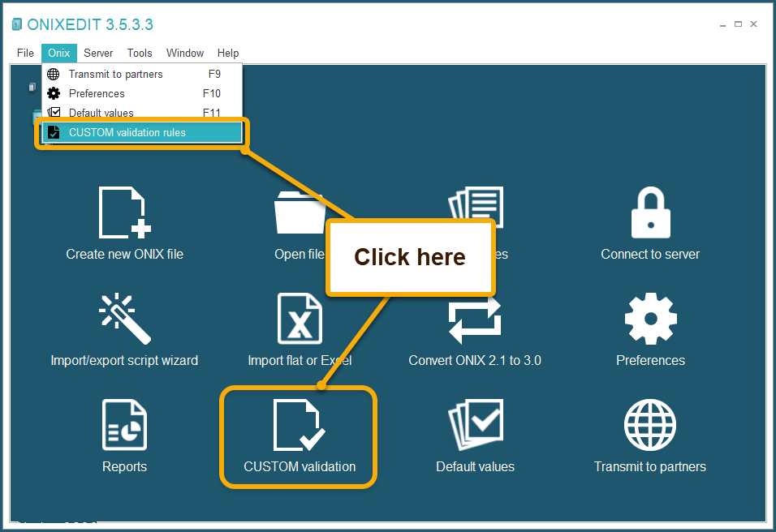
Task: Close the ONIXEDIT window
Action: click(753, 24)
